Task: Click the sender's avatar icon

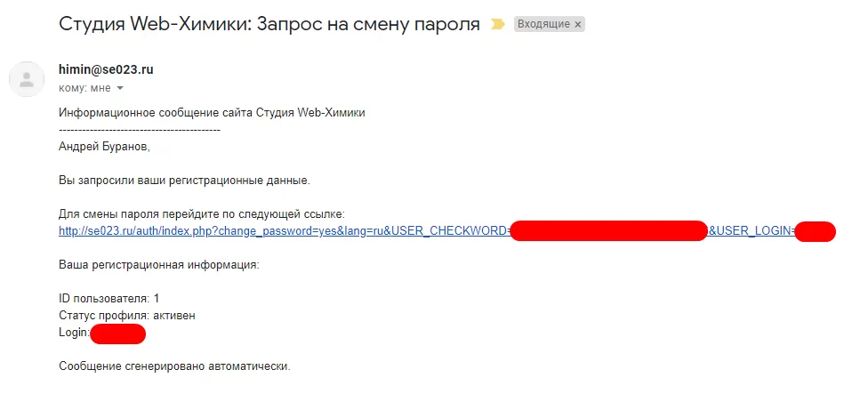Action: click(27, 79)
